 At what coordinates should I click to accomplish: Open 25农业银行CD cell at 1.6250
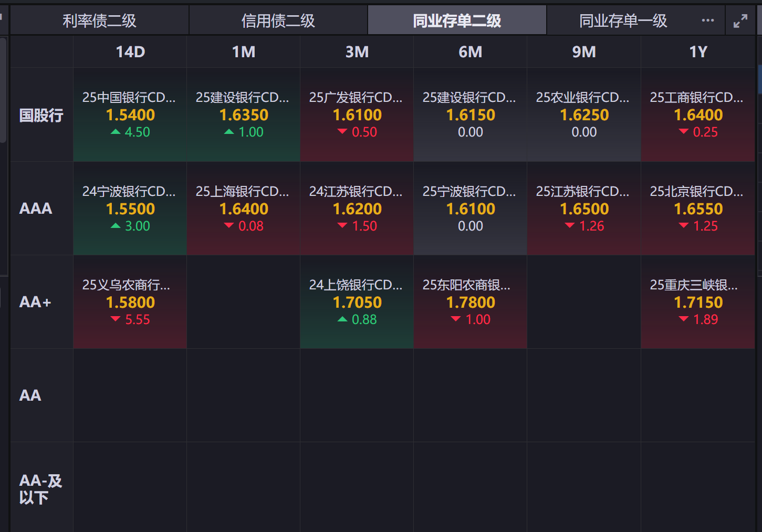pos(584,115)
